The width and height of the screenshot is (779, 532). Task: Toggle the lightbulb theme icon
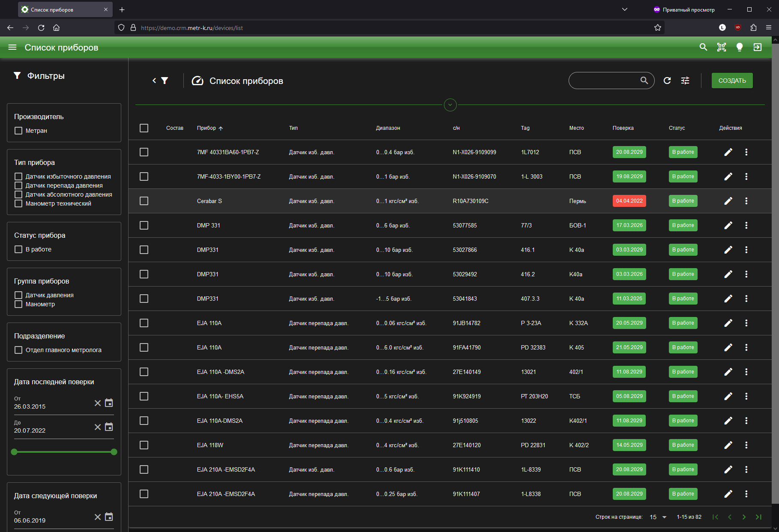[740, 47]
